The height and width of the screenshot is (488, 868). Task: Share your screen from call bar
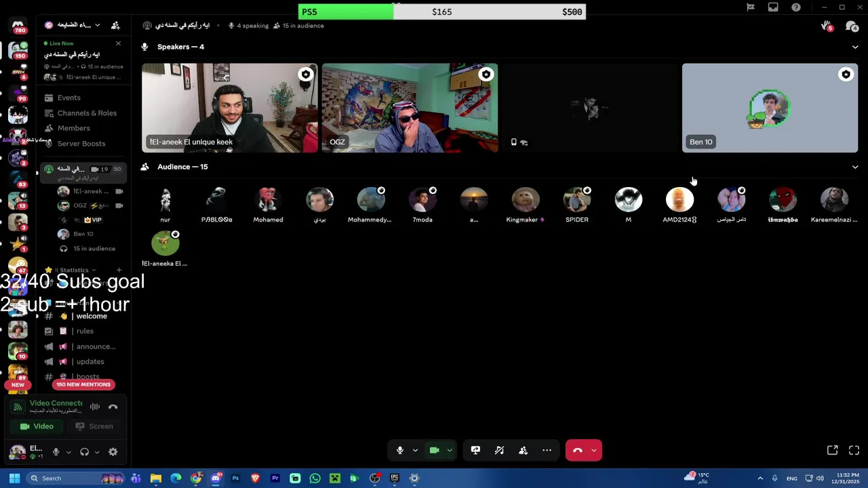point(475,450)
